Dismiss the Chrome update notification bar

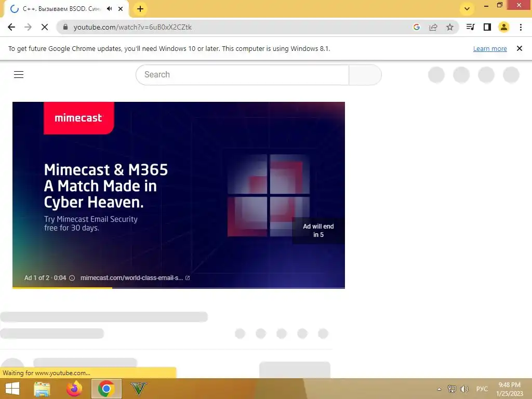pyautogui.click(x=519, y=48)
